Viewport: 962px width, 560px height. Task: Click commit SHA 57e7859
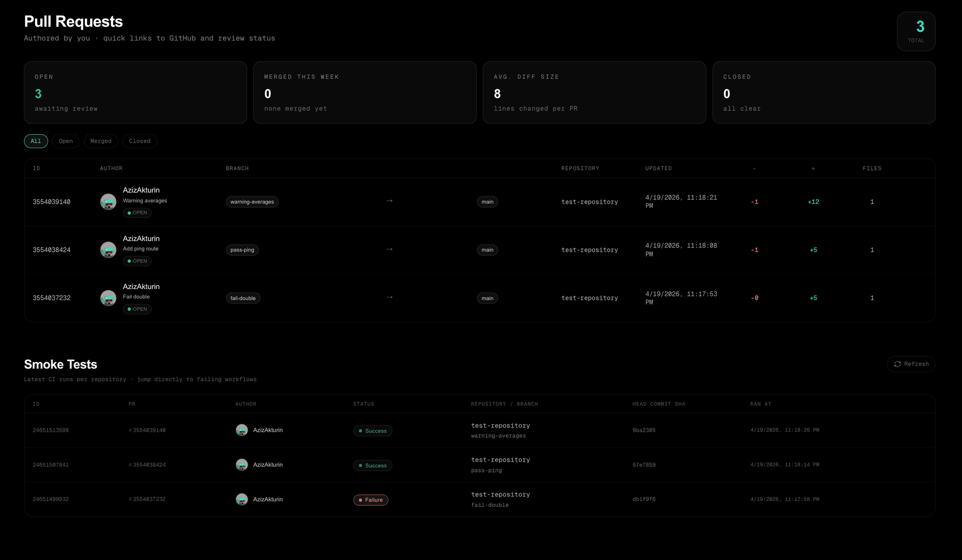(644, 465)
